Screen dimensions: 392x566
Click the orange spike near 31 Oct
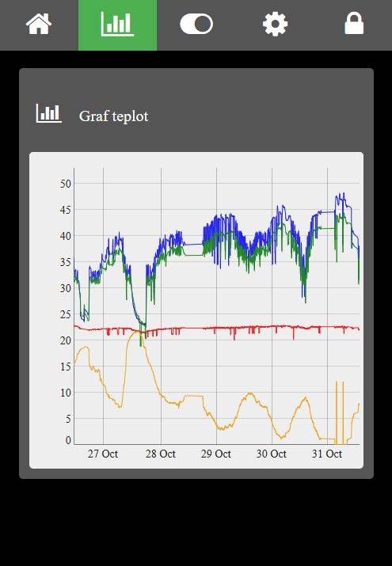click(337, 412)
